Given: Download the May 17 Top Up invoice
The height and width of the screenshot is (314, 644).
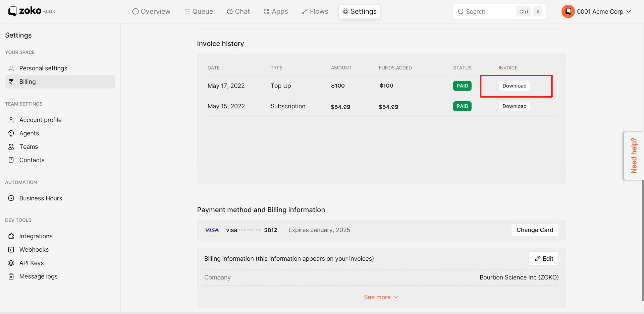Looking at the screenshot, I should (x=514, y=86).
